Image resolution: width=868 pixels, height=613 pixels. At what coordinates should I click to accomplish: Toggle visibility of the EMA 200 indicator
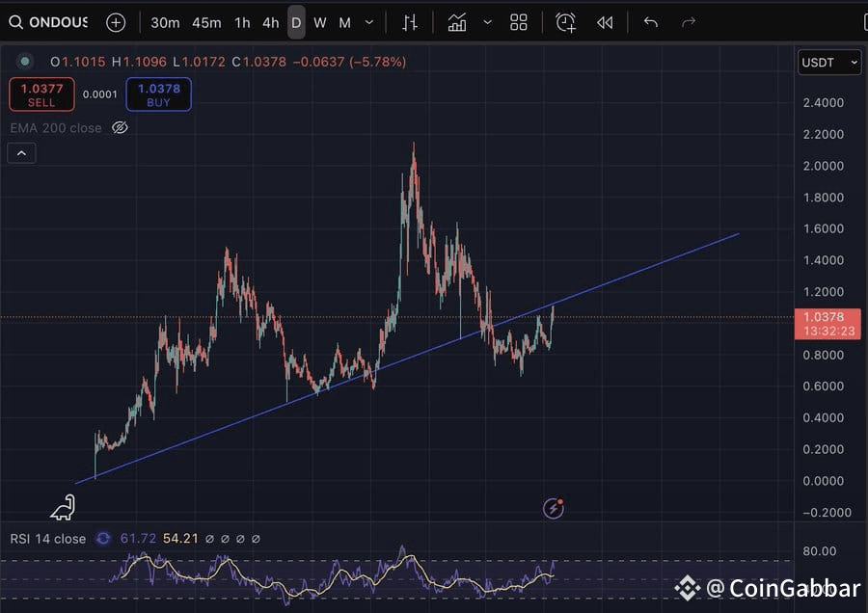point(120,127)
